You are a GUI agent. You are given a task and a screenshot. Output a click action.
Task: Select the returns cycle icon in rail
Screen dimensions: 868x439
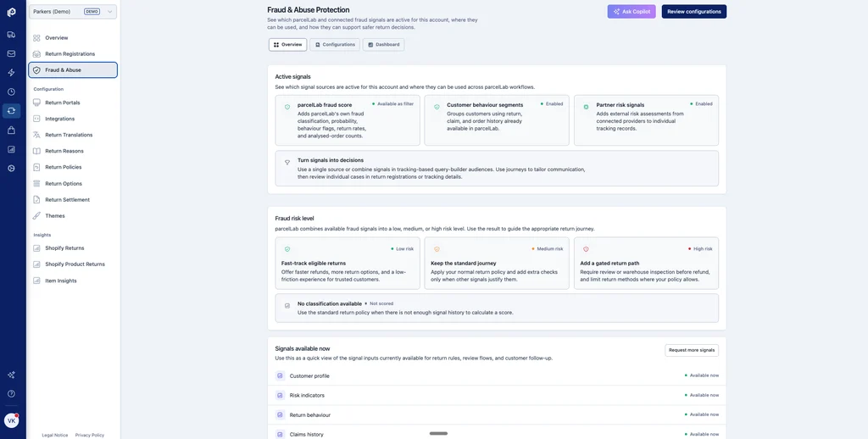11,111
